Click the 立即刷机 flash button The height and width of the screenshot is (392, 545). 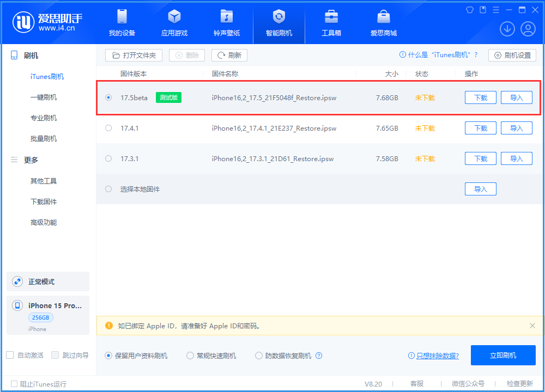(502, 355)
